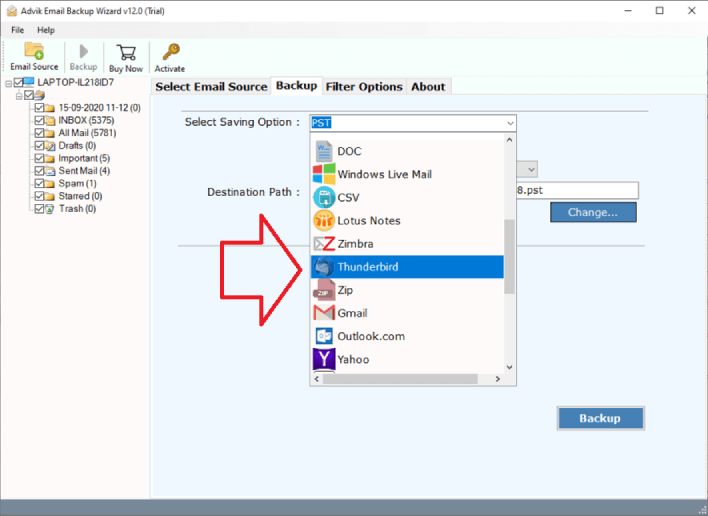Select the Lotus Notes orange icon
This screenshot has width=708, height=516.
tap(324, 220)
